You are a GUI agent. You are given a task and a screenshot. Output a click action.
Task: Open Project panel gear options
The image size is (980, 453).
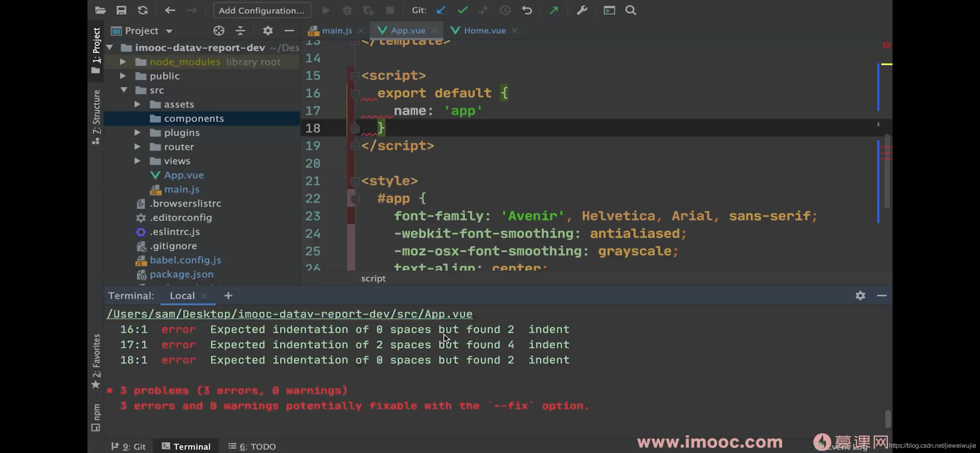tap(268, 31)
